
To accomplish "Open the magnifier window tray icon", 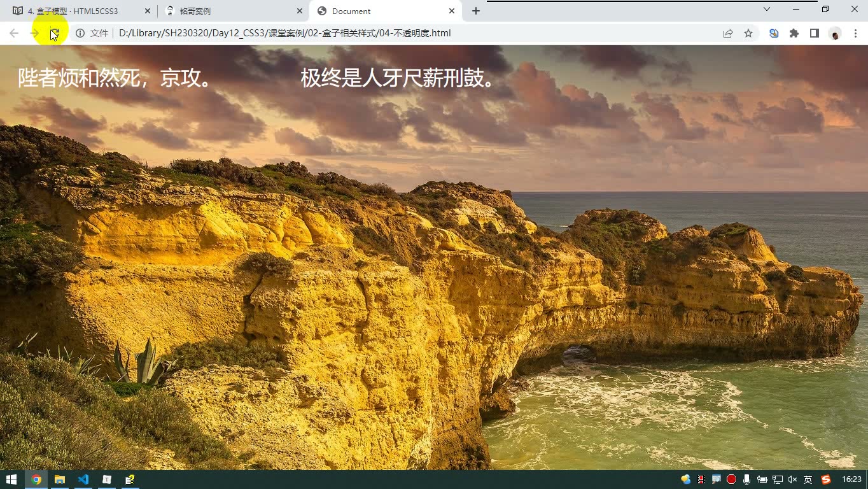I will [x=717, y=479].
